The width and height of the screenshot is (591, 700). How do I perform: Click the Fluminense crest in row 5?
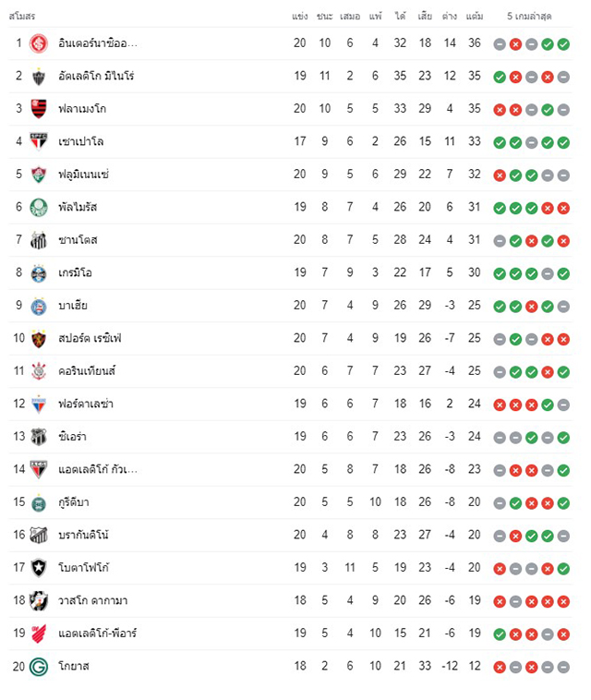[39, 175]
